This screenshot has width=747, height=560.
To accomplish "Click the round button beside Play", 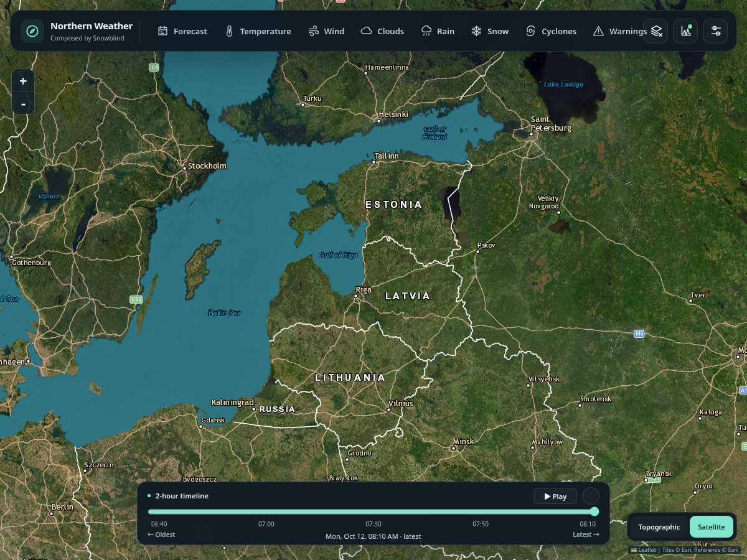I will (x=591, y=496).
